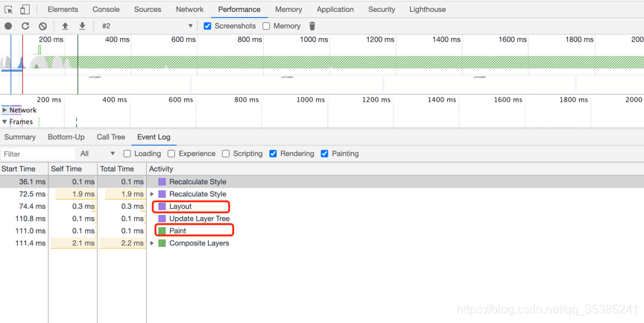Uncheck the Screenshots checkbox

click(x=207, y=26)
